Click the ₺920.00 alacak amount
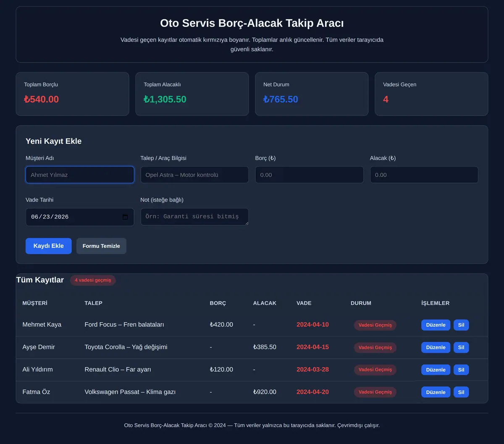The width and height of the screenshot is (504, 444). pyautogui.click(x=265, y=392)
